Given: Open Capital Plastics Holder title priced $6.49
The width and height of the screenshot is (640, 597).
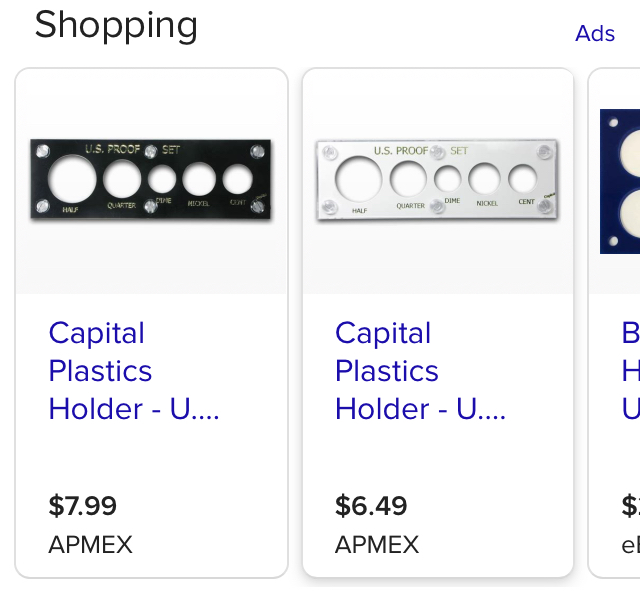Looking at the screenshot, I should tap(420, 371).
